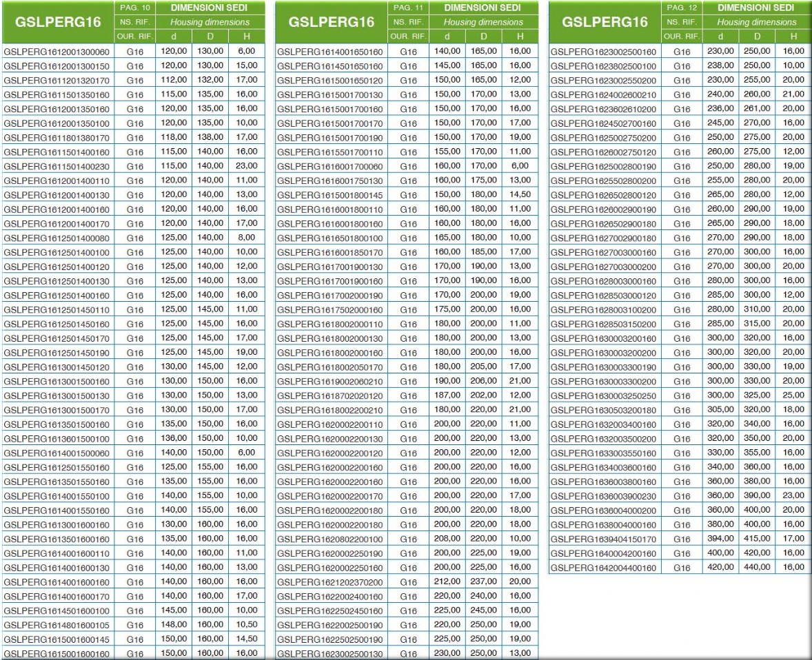This screenshot has height=660, width=812.
Task: Click product code GSLPERG1622502450160
Action: [330, 611]
